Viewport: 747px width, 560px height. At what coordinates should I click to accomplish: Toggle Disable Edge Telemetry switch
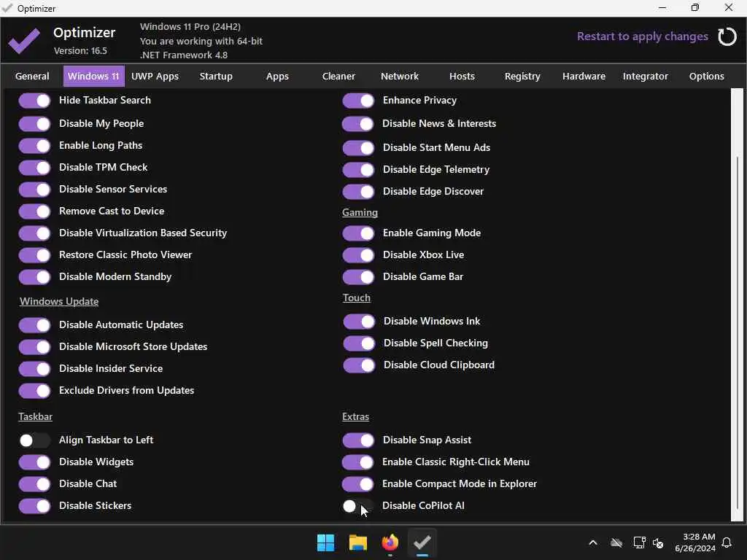point(358,170)
